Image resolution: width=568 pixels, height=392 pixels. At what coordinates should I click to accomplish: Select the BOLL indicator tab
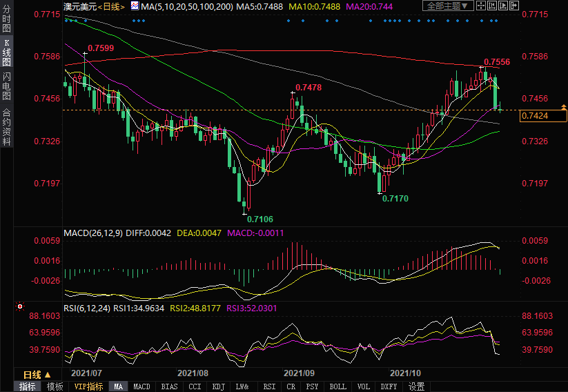pyautogui.click(x=337, y=386)
